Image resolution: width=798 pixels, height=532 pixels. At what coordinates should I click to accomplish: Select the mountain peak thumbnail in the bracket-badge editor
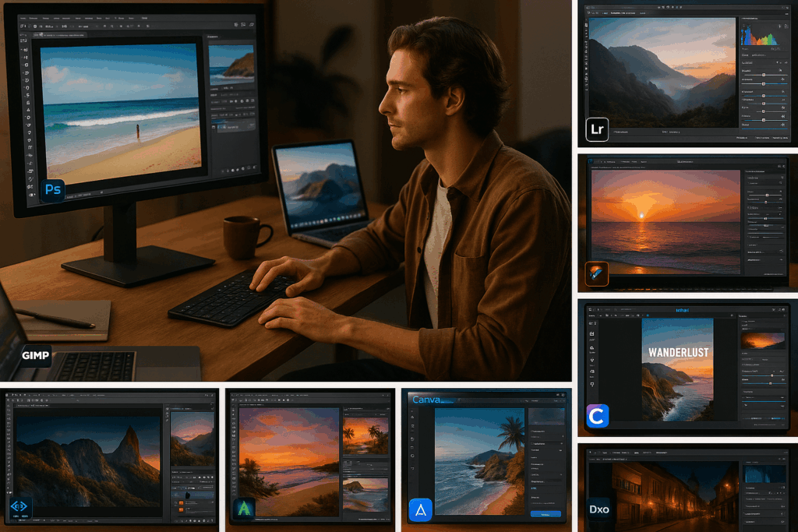coord(192,439)
